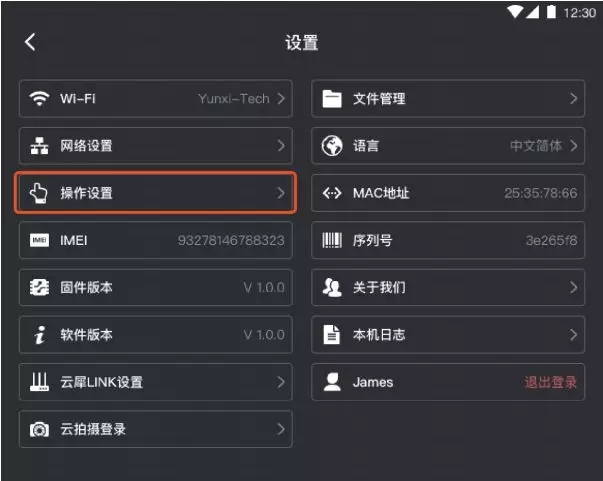Open 云拍摄登录 login entry

point(156,429)
